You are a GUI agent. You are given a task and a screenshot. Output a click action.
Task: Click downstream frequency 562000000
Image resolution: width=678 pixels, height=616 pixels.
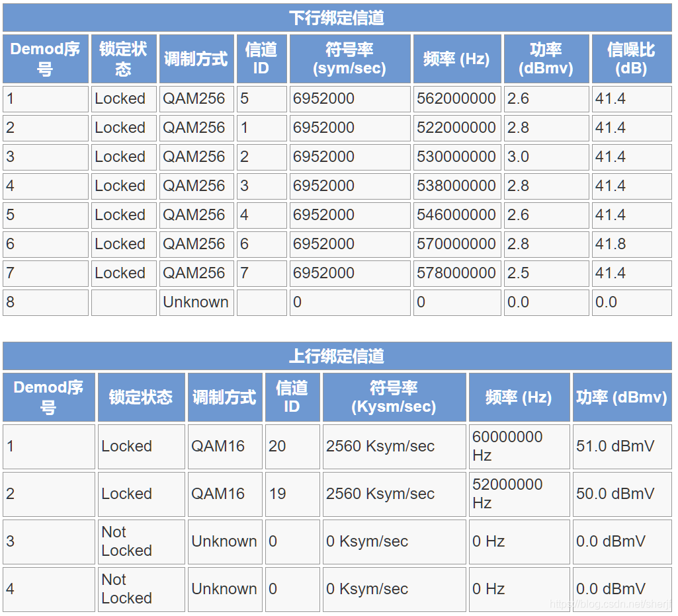point(456,98)
